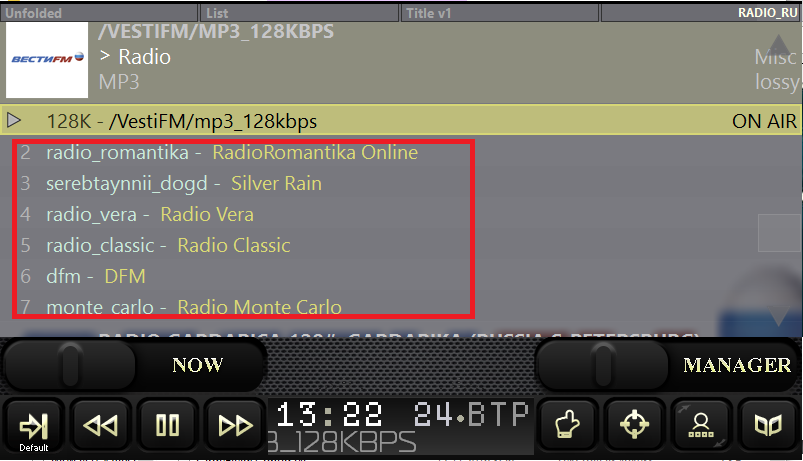Click the play triangle on 128K row
Image resolution: width=803 pixels, height=461 pixels.
15,121
